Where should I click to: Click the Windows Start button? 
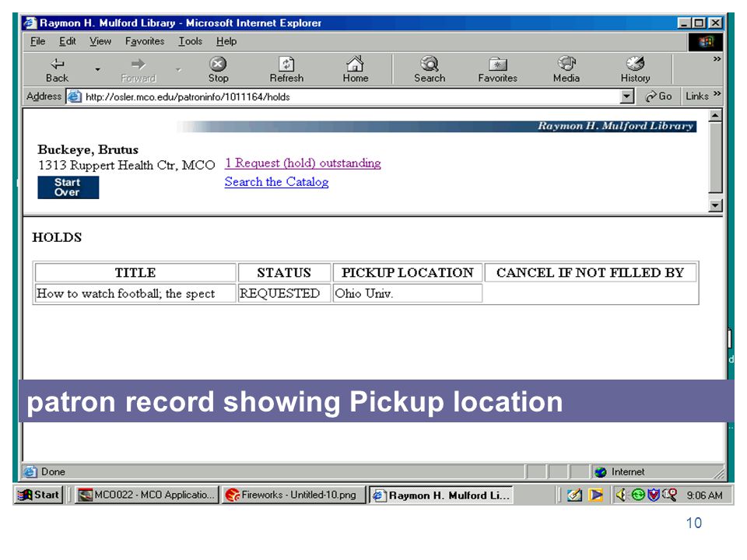click(x=39, y=495)
